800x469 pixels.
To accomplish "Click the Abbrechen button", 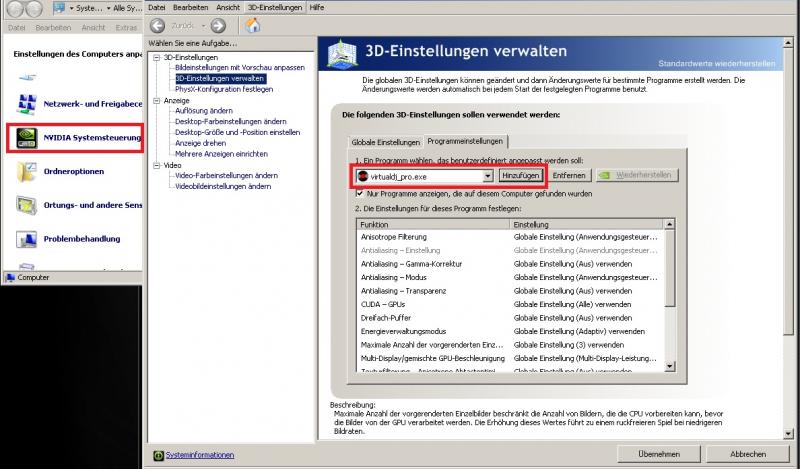I will [x=747, y=454].
